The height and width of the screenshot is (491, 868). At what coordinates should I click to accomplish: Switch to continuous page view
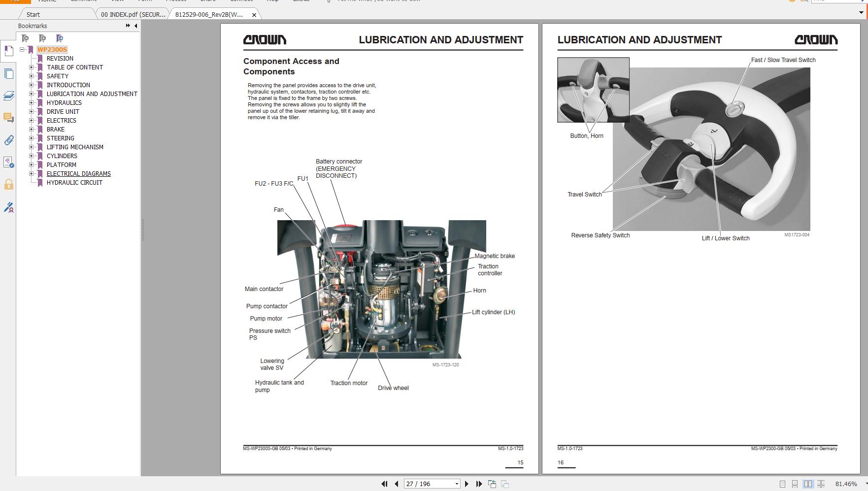(795, 484)
